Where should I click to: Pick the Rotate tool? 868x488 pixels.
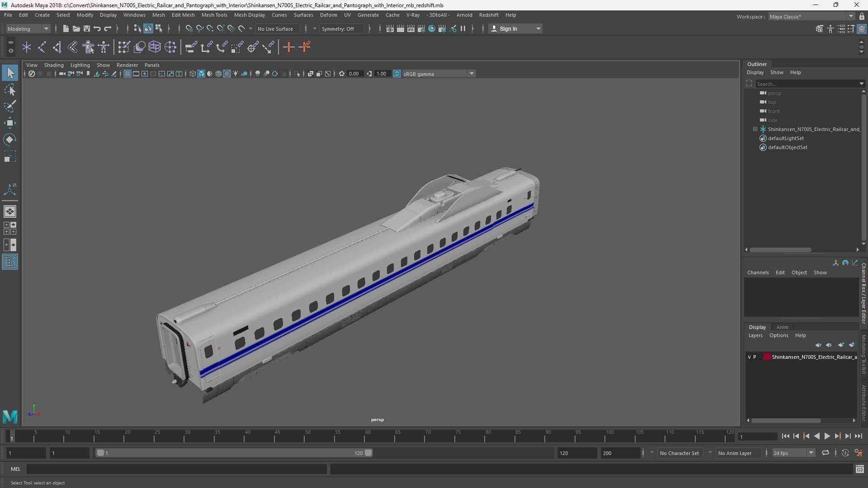pos(10,140)
